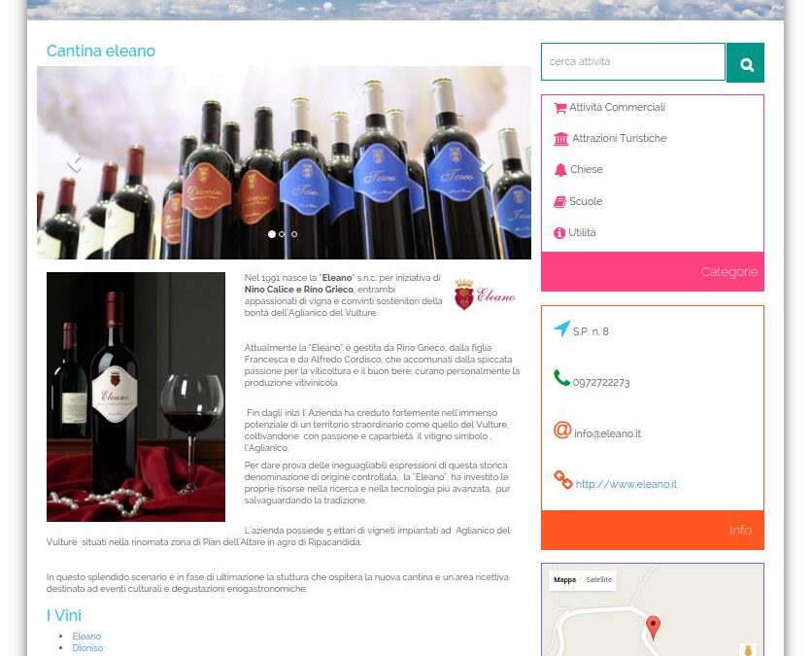Click the phone number 0972722273
Image resolution: width=812 pixels, height=656 pixels.
[x=601, y=382]
